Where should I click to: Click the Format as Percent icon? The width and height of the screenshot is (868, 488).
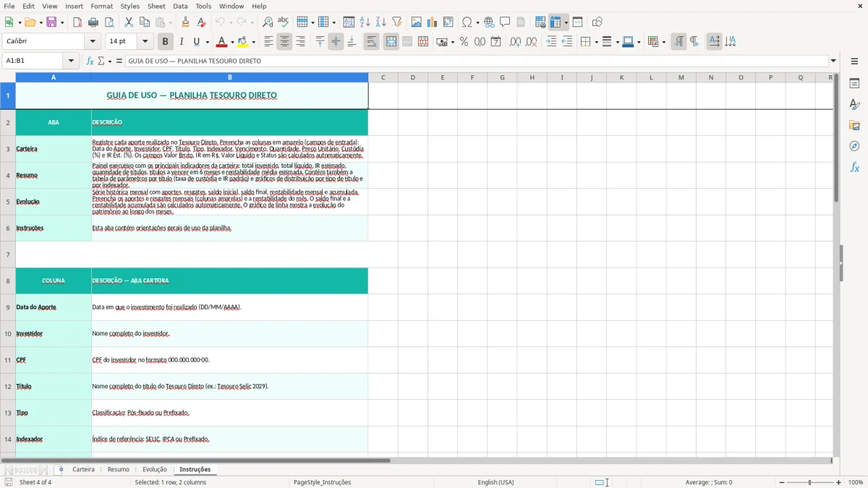(464, 42)
